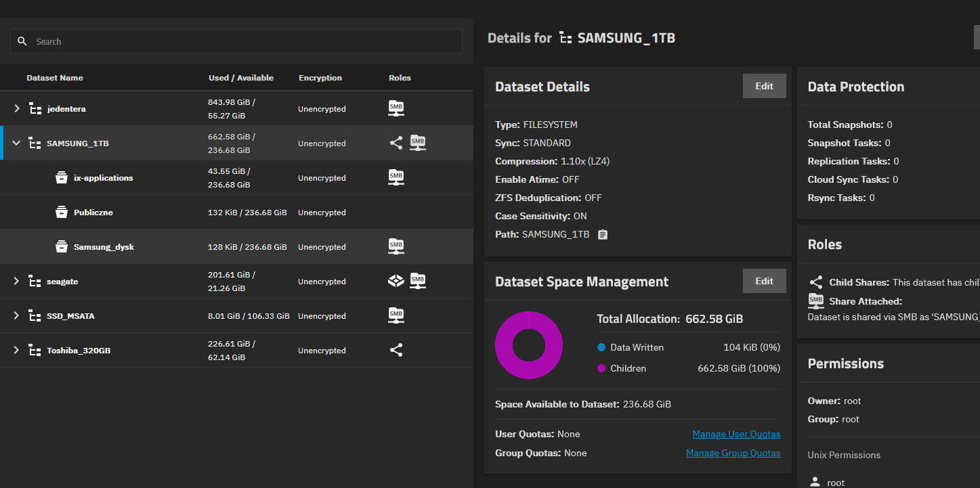
Task: Click the SMB icon for SSD_MSATA
Action: [396, 315]
